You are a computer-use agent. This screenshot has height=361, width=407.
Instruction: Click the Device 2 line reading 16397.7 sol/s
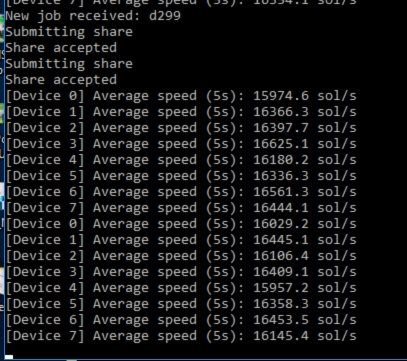(181, 128)
